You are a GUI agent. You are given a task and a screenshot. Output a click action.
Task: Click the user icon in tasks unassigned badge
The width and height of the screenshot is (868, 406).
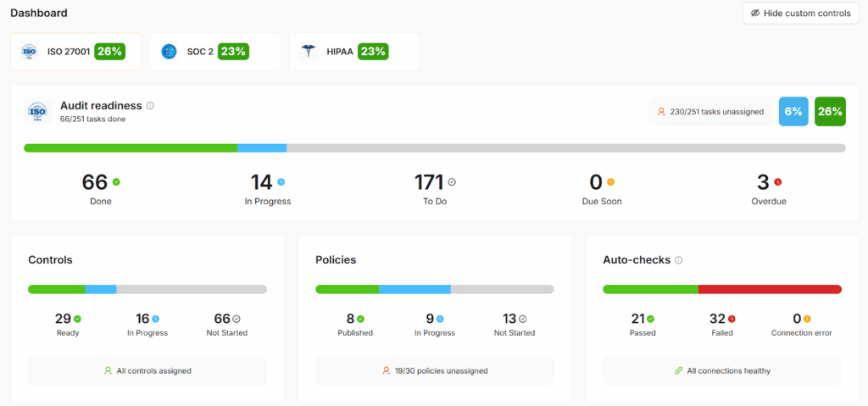pyautogui.click(x=661, y=112)
